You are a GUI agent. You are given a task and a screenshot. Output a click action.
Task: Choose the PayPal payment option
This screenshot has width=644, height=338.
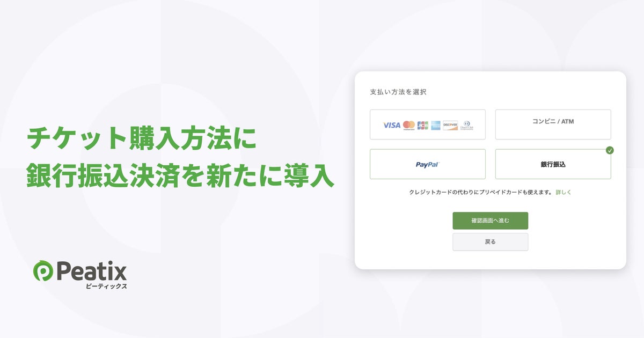(428, 164)
